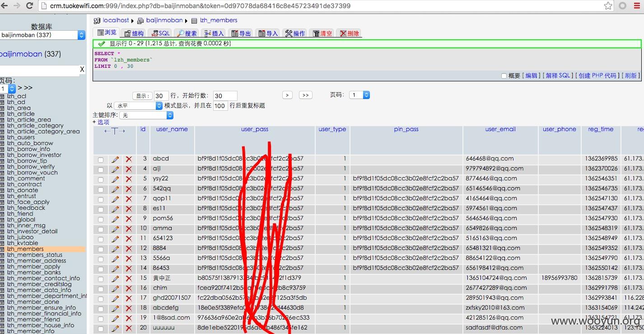Delete row 654123 red X icon

129,239
